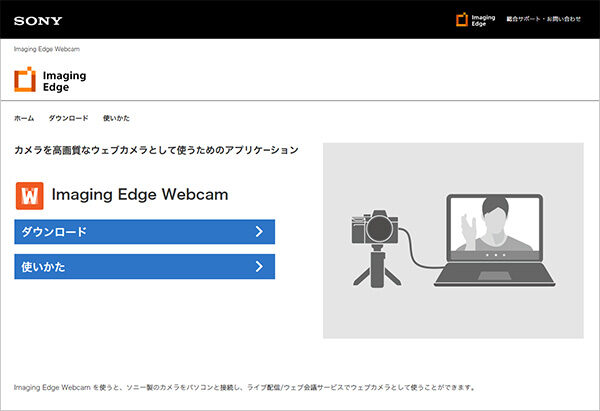
Task: Click the headline カメラを高画質なウェブカメラとして使うためのアプリケーション
Action: (x=156, y=150)
